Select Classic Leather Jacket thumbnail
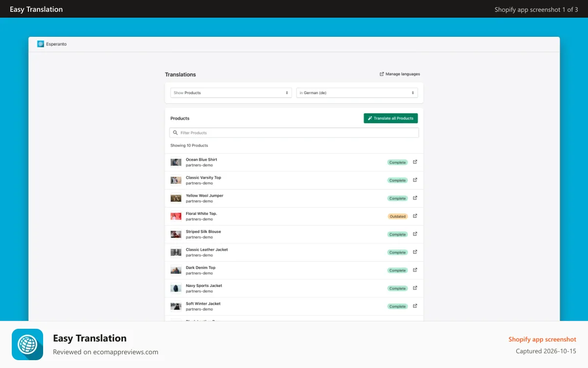This screenshot has width=588, height=368. (x=176, y=252)
